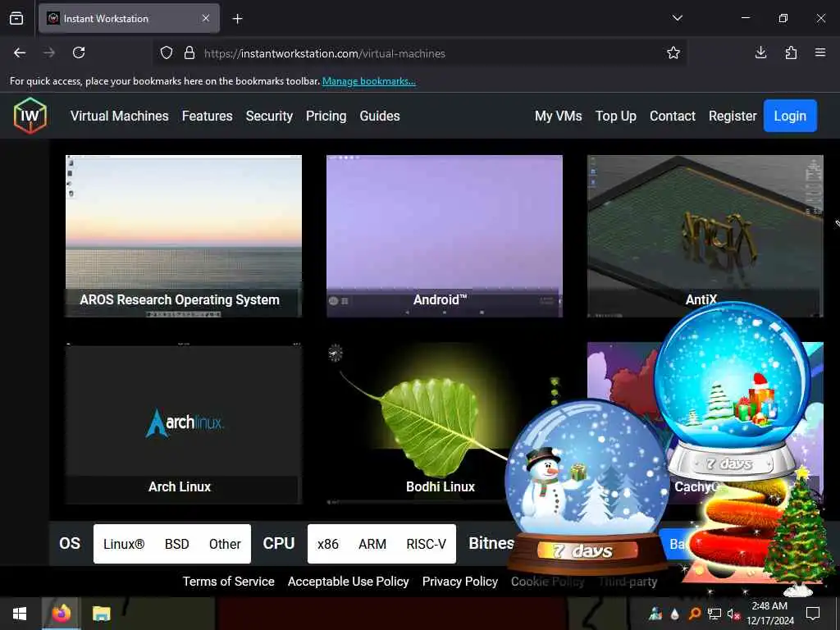Image resolution: width=840 pixels, height=630 pixels.
Task: Select the Arch Linux thumbnail
Action: click(184, 423)
